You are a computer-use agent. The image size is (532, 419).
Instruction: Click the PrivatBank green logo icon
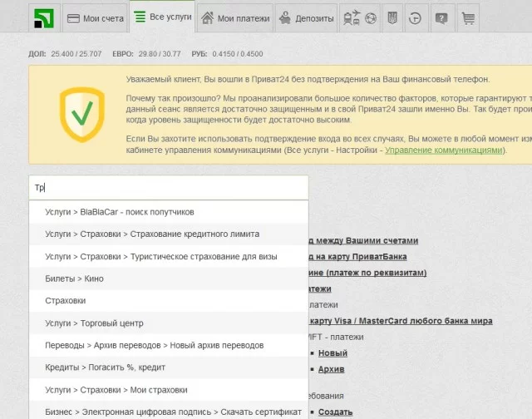click(44, 18)
